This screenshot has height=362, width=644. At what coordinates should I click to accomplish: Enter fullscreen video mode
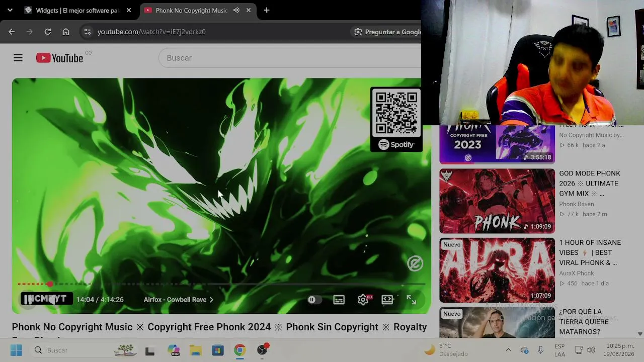(x=412, y=300)
